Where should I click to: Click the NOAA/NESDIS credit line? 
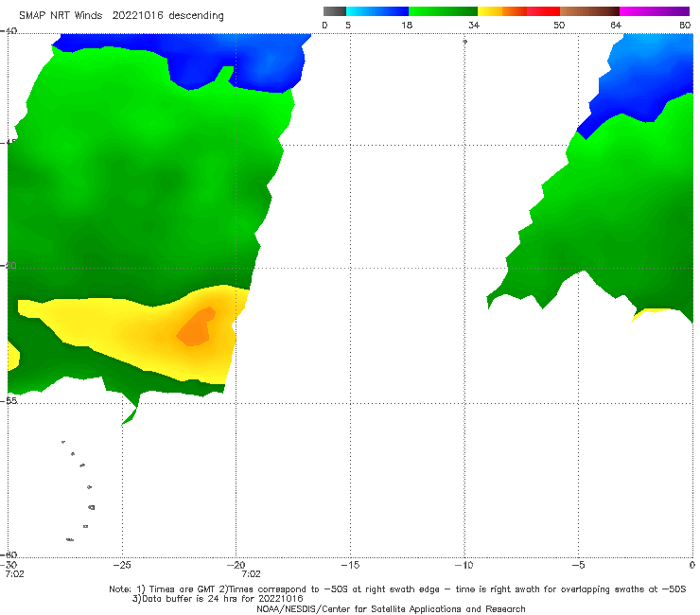[x=391, y=608]
